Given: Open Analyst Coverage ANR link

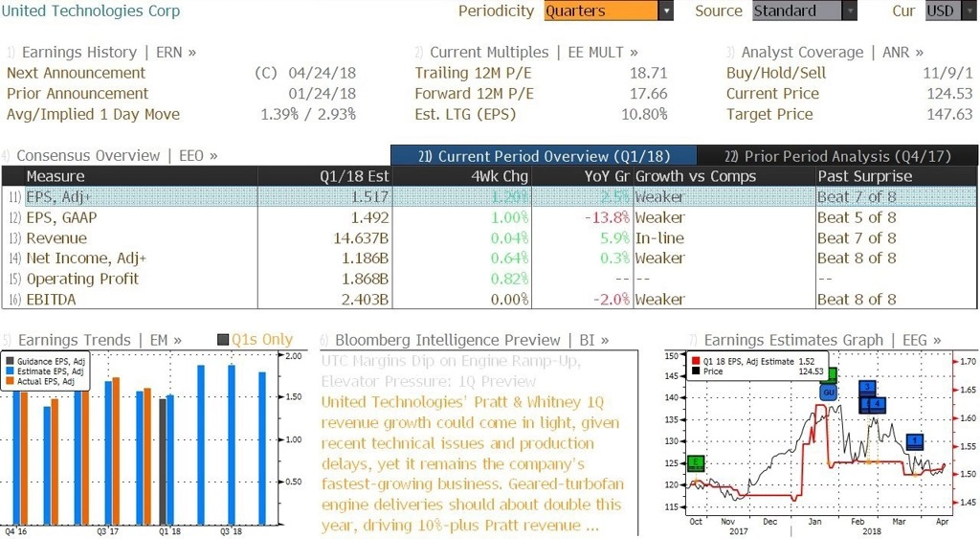Looking at the screenshot, I should [x=832, y=53].
